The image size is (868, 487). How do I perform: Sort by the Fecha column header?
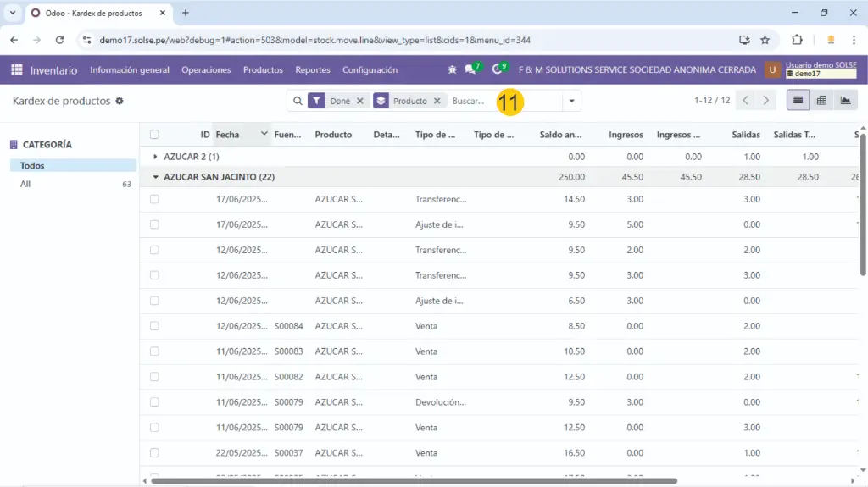pos(228,135)
